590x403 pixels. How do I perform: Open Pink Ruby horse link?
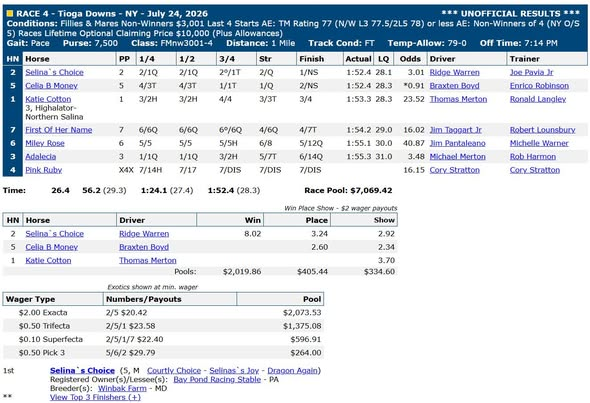pos(44,170)
